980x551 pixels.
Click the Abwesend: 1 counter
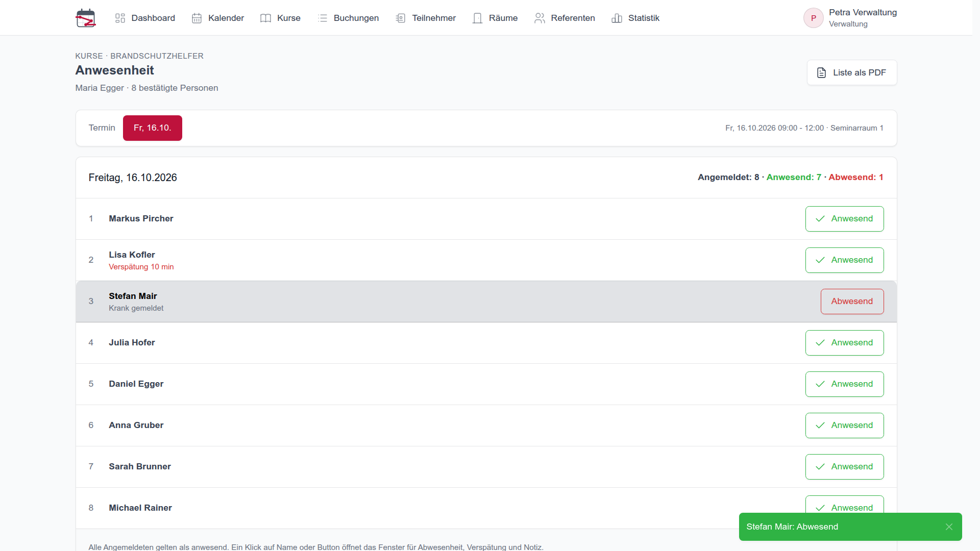[855, 177]
